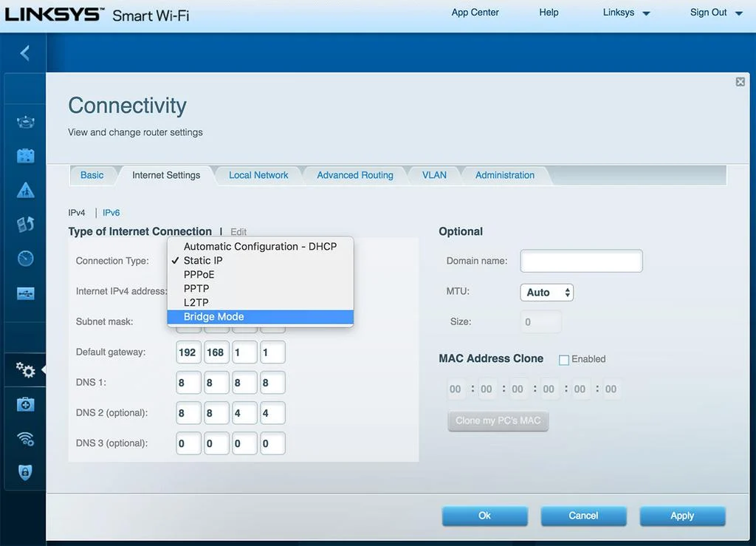Click last MAC address octet field
This screenshot has height=546, width=756.
(x=611, y=389)
